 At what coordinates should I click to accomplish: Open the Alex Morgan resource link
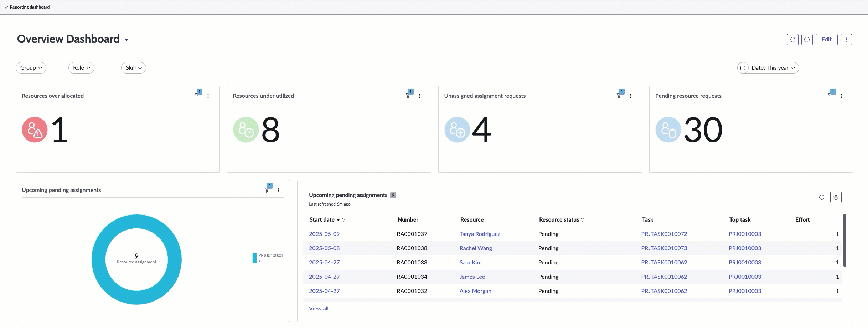475,291
